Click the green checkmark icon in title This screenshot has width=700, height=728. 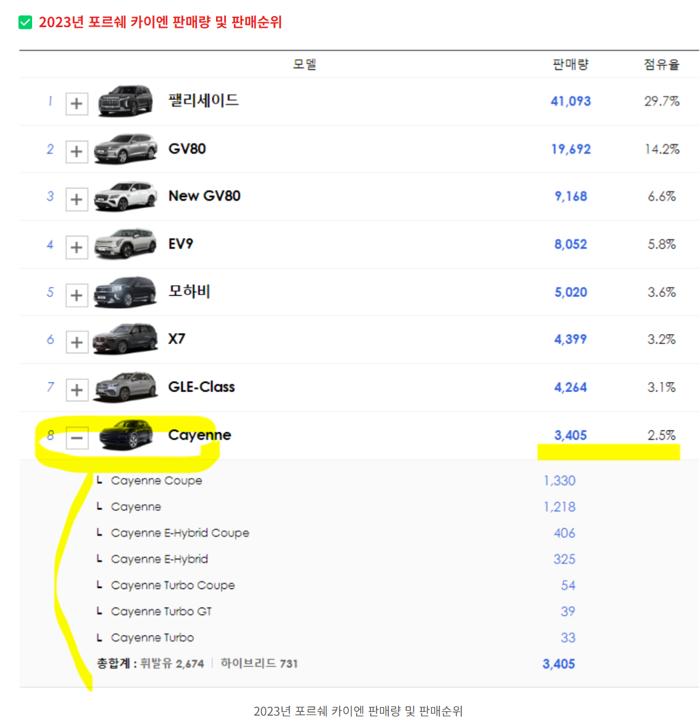click(25, 22)
